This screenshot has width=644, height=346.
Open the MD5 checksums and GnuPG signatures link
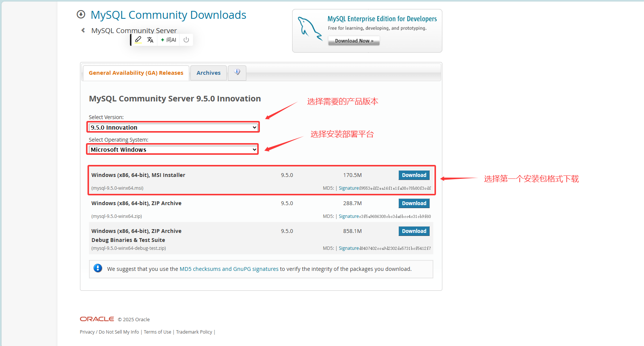pos(229,269)
